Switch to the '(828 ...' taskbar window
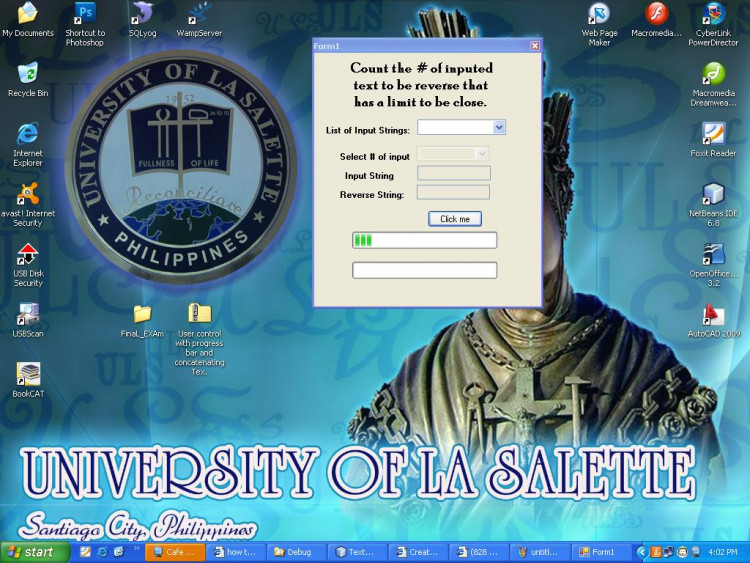 pos(478,552)
